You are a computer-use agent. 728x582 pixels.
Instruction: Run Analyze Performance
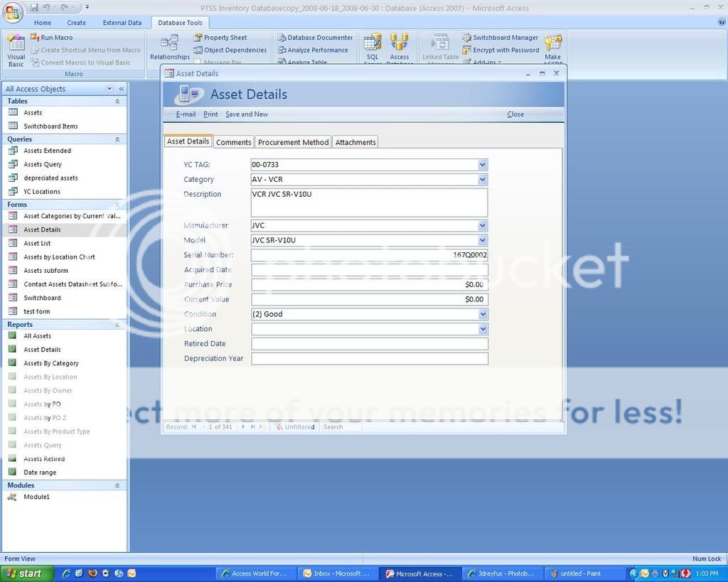[313, 50]
